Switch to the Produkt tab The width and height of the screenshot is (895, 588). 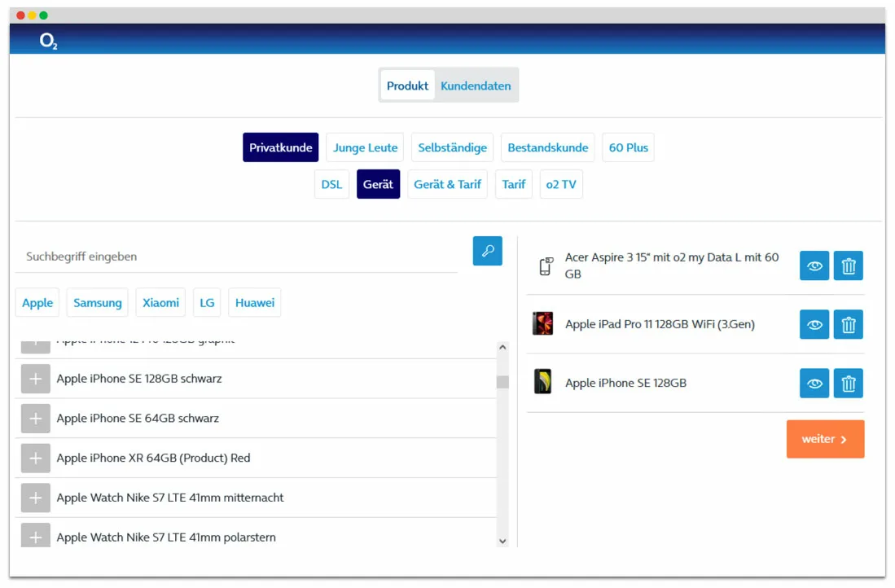click(407, 86)
